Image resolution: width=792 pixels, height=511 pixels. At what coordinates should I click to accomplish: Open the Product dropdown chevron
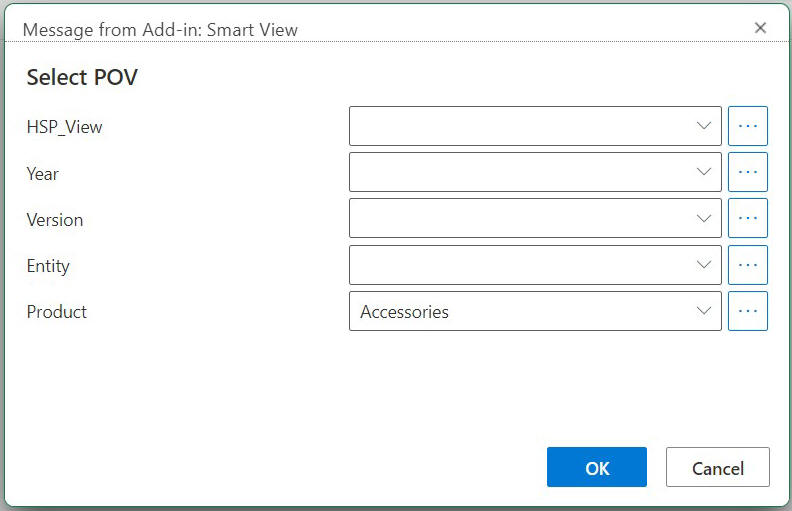(x=703, y=311)
